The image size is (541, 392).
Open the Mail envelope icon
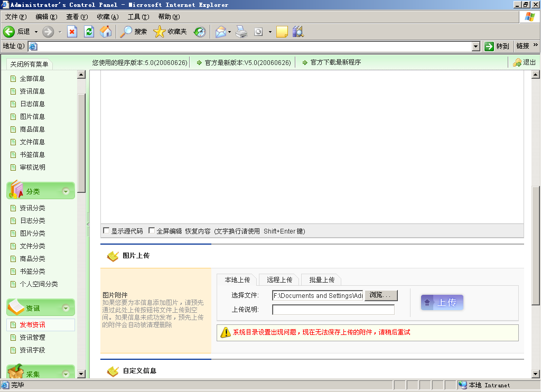(x=220, y=32)
